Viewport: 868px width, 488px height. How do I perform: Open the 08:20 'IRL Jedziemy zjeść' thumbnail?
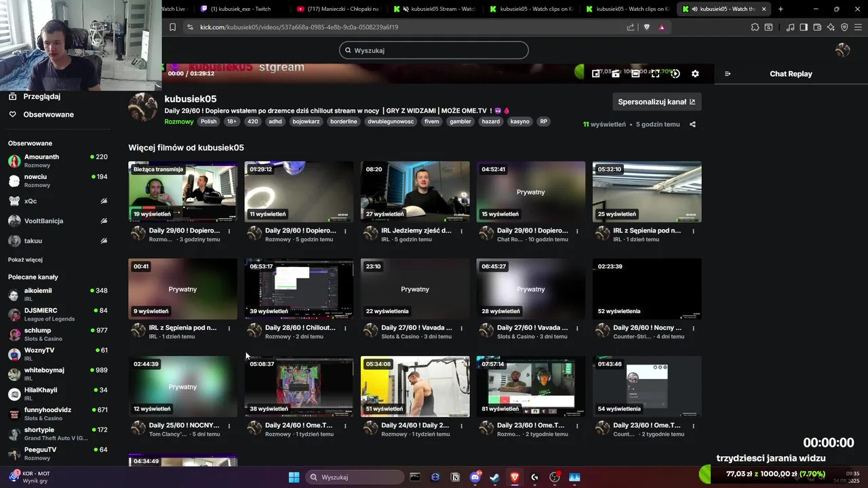click(415, 192)
